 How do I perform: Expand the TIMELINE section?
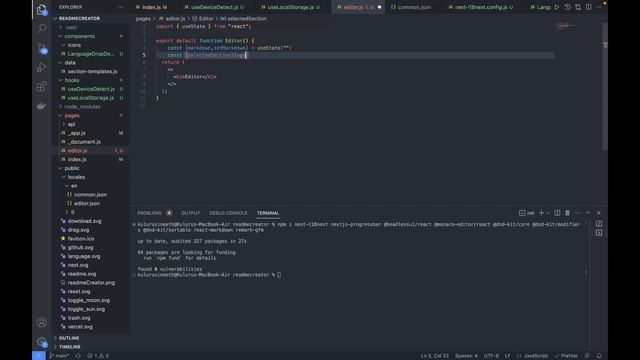click(x=70, y=347)
